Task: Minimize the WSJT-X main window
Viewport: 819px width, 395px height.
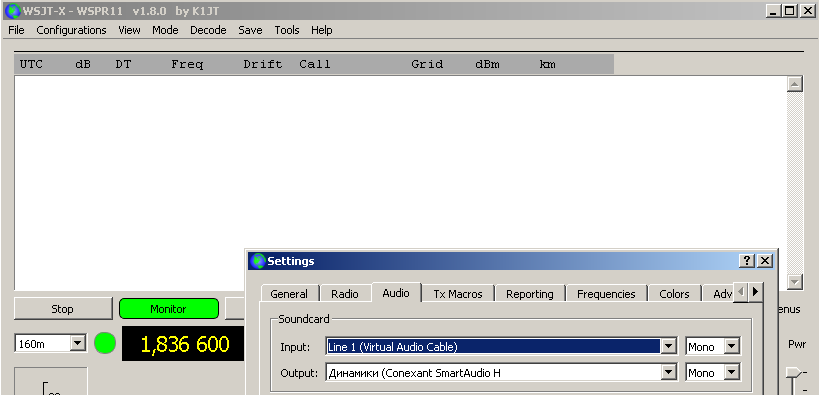Action: pyautogui.click(x=774, y=10)
